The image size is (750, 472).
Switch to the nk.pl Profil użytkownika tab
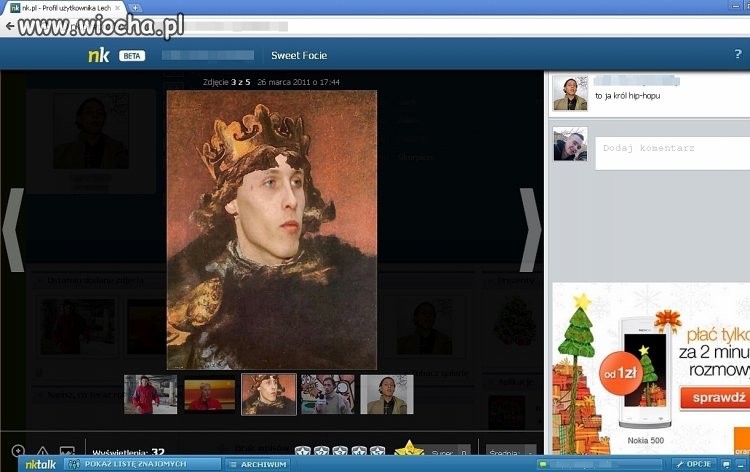pyautogui.click(x=66, y=8)
